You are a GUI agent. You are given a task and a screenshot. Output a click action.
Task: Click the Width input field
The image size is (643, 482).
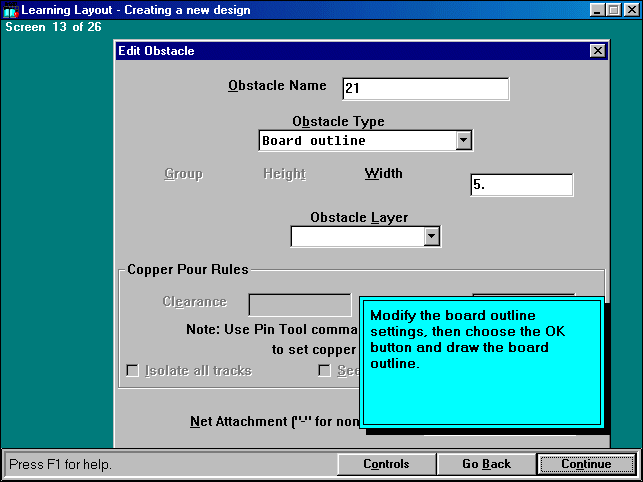click(x=521, y=185)
